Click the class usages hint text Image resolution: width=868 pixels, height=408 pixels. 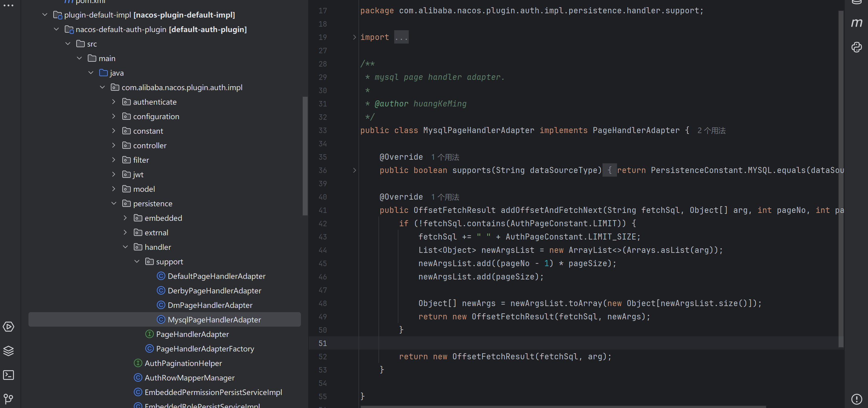(x=711, y=131)
